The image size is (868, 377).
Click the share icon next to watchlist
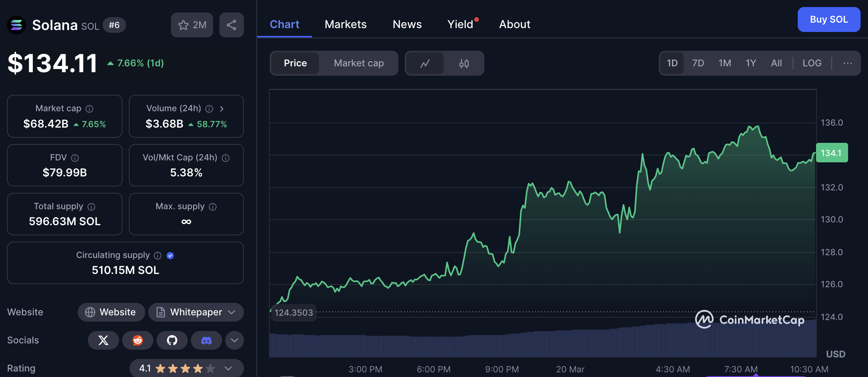(x=231, y=25)
